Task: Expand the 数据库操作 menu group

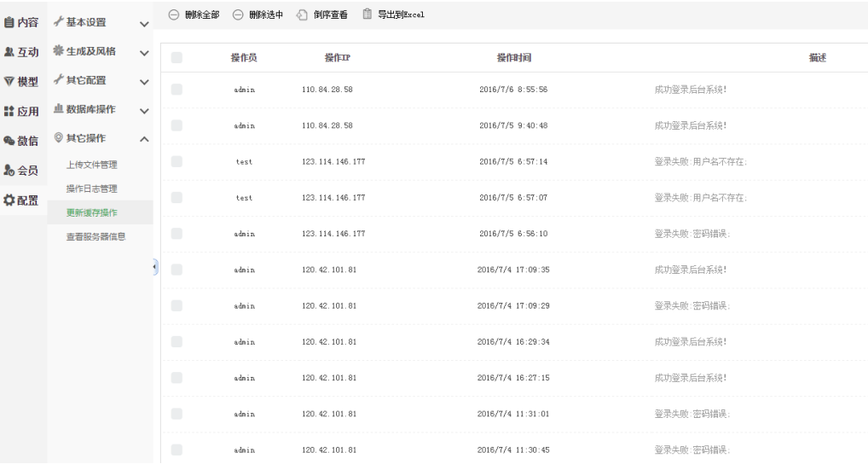Action: click(x=144, y=110)
